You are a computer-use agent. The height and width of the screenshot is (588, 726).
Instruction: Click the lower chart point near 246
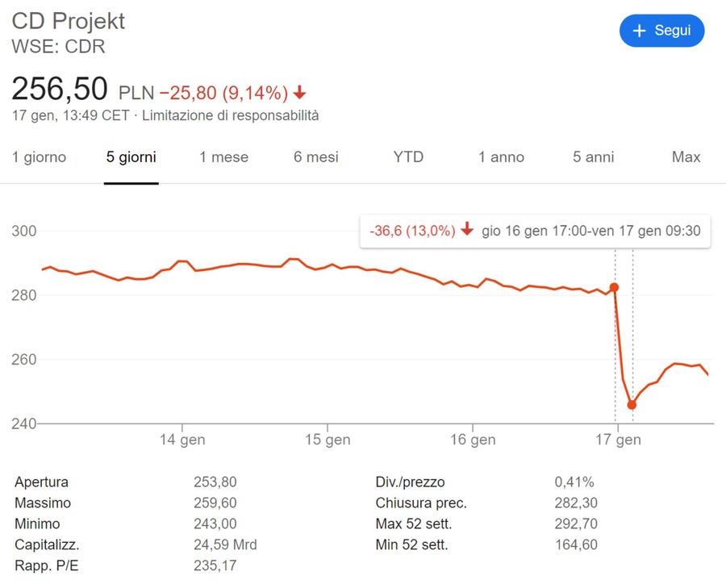click(x=632, y=405)
